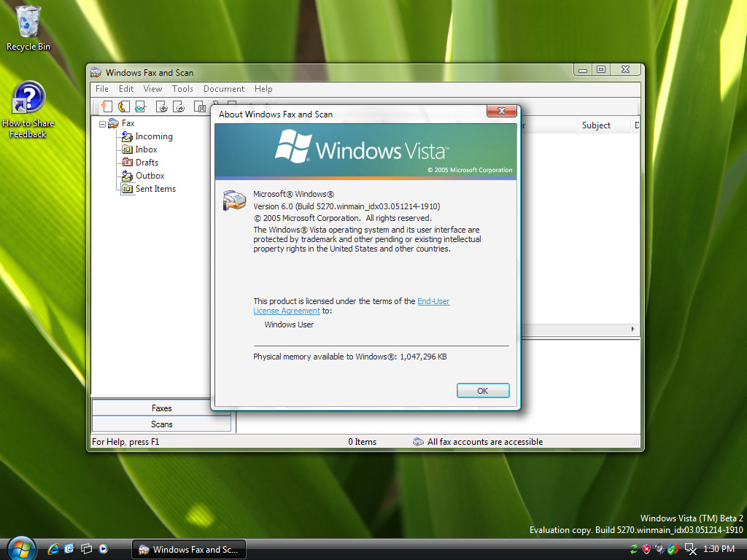The width and height of the screenshot is (747, 560).
Task: Click the Reply toolbar icon
Action: pos(161,106)
